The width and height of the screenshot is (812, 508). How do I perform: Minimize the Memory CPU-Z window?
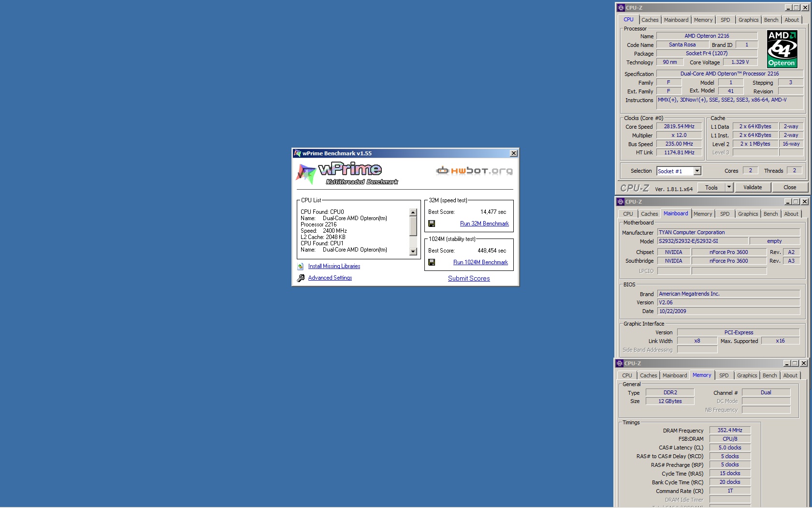787,363
